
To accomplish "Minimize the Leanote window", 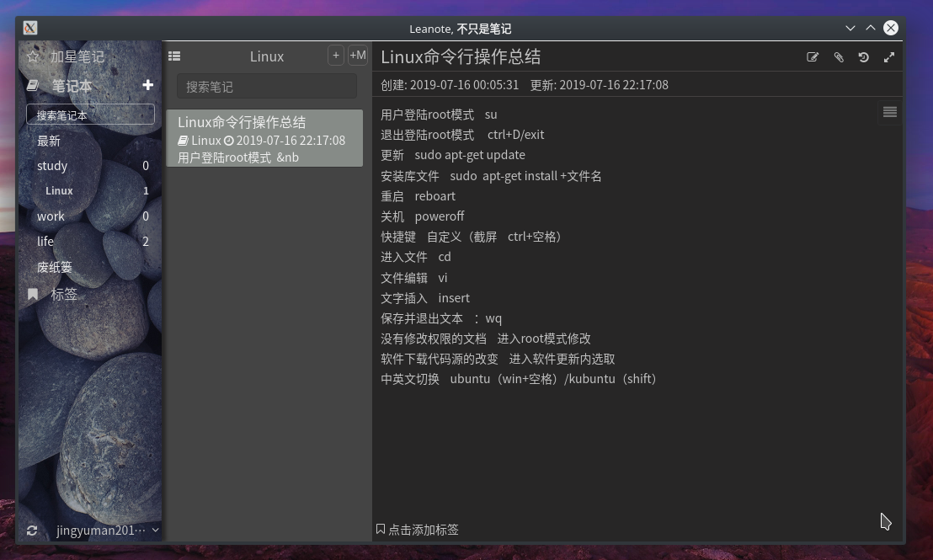I will pyautogui.click(x=850, y=28).
